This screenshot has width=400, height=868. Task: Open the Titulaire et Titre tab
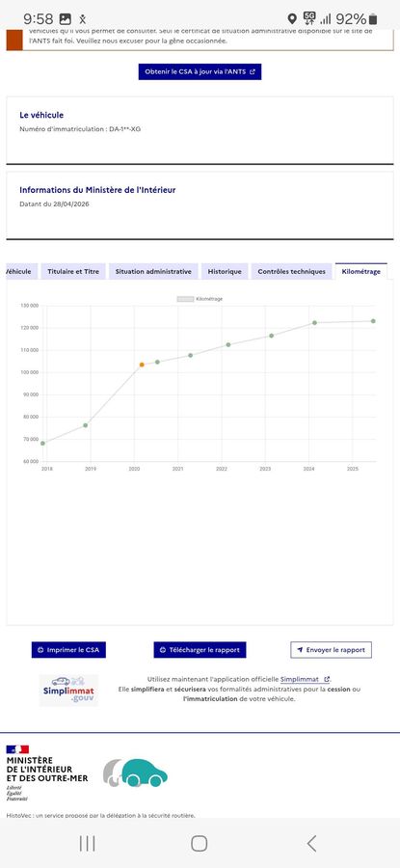point(73,271)
